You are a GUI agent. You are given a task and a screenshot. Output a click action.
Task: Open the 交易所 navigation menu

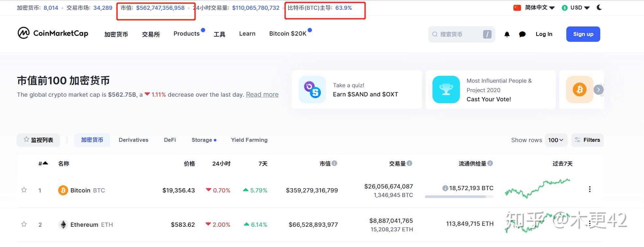click(151, 34)
